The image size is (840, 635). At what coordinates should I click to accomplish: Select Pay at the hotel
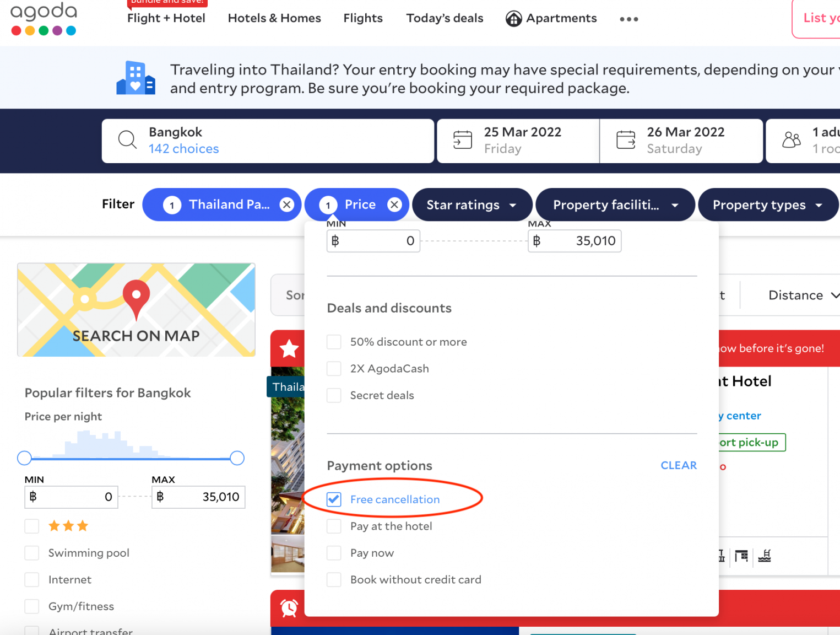tap(334, 526)
